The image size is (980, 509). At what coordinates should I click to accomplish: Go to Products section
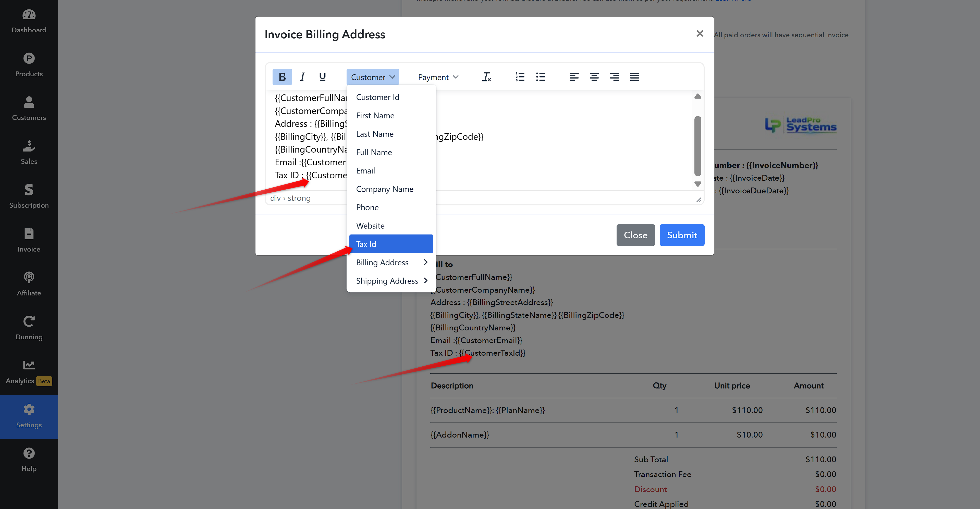click(x=29, y=65)
